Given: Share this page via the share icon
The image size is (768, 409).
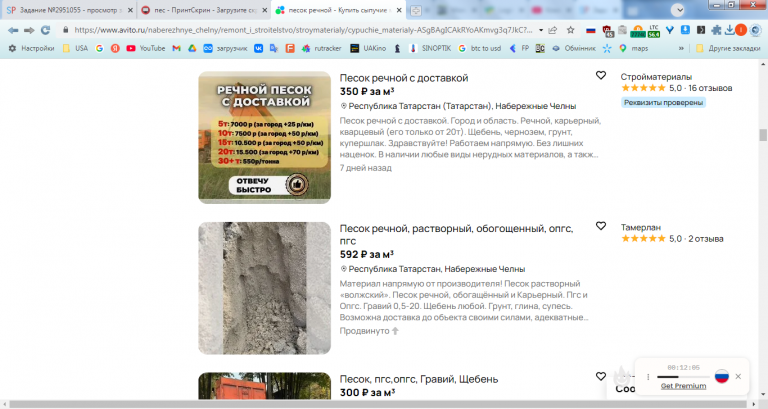Looking at the screenshot, I should coord(553,30).
